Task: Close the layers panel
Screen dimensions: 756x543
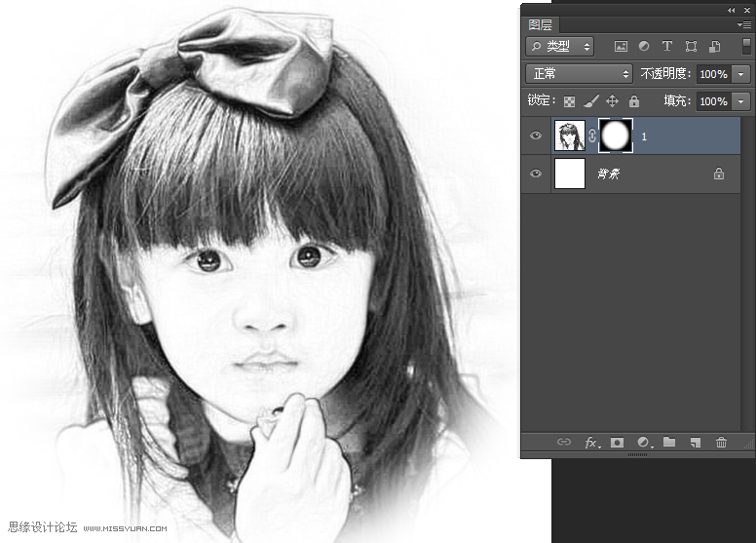Action: coord(747,10)
